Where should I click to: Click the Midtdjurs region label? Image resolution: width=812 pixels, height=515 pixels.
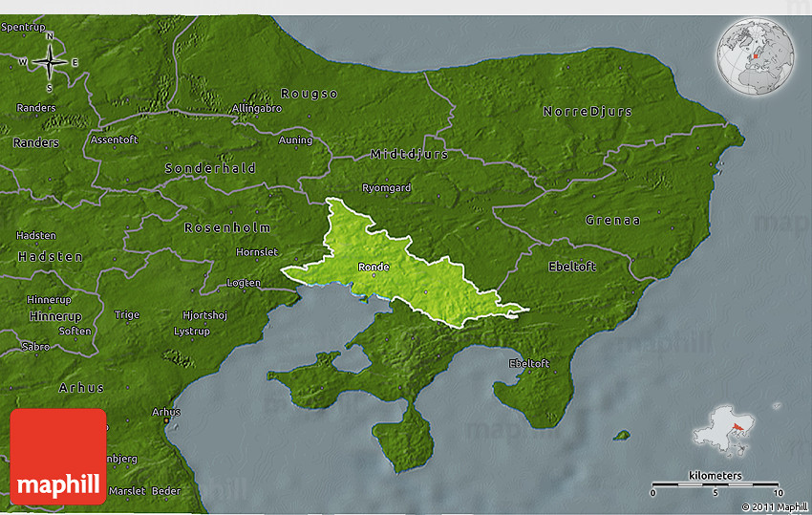[x=409, y=154]
